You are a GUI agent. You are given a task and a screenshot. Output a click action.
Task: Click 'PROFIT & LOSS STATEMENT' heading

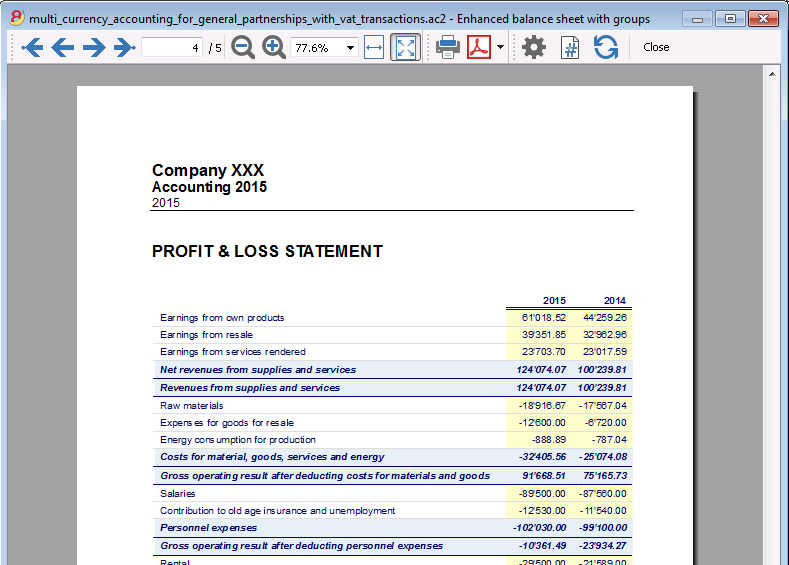coord(267,251)
